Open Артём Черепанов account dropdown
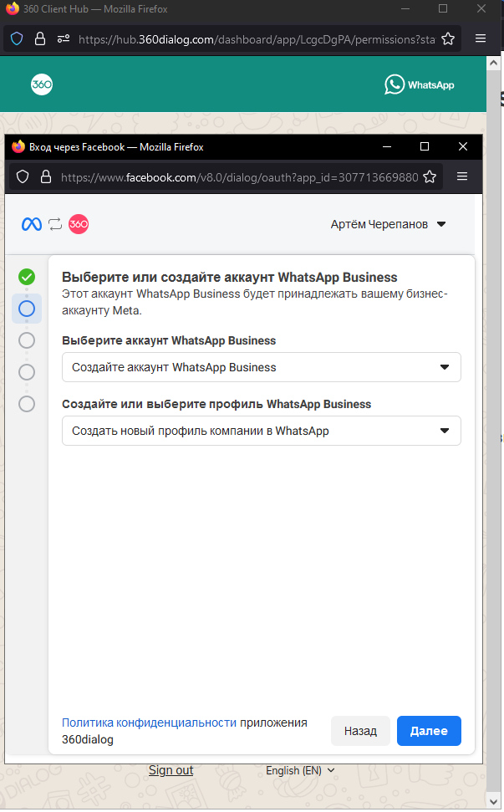 (x=388, y=224)
